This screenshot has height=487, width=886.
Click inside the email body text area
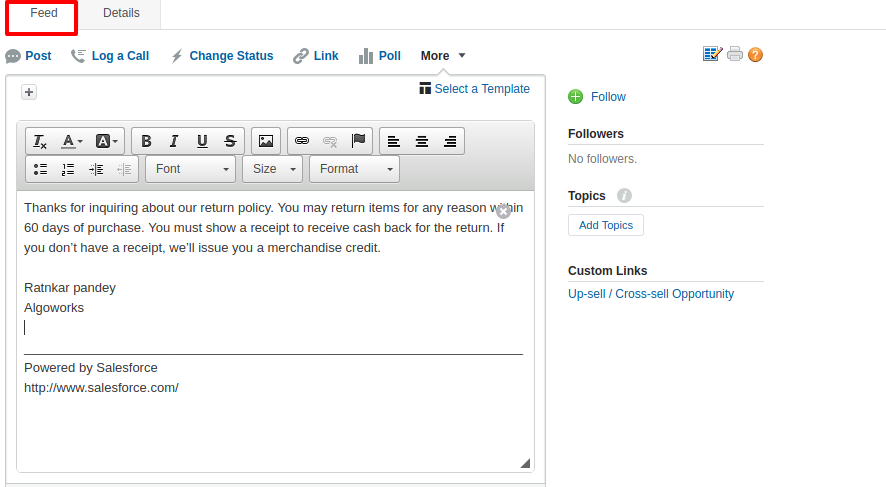(270, 420)
